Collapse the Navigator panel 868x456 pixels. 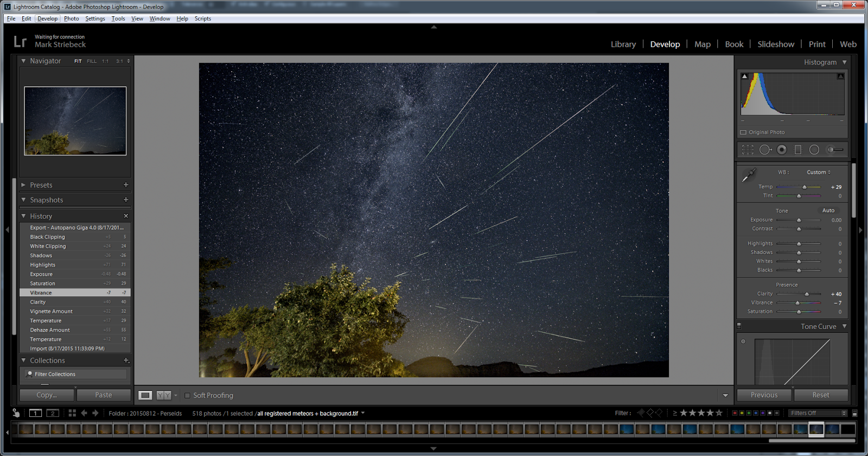[23, 61]
